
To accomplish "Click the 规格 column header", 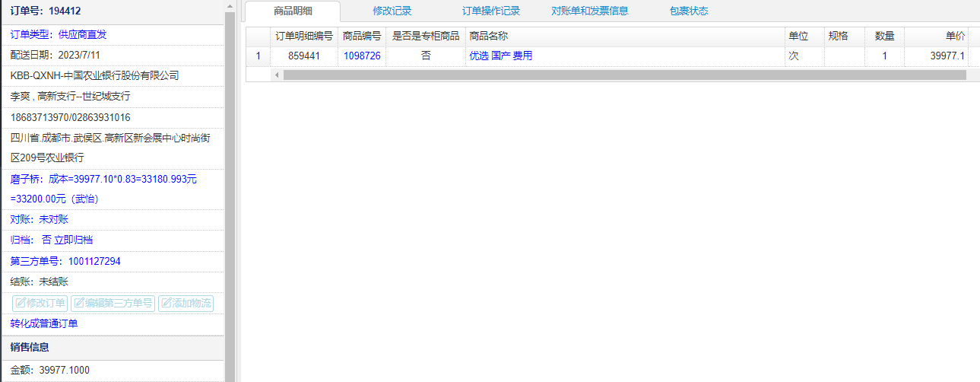I will click(x=844, y=36).
